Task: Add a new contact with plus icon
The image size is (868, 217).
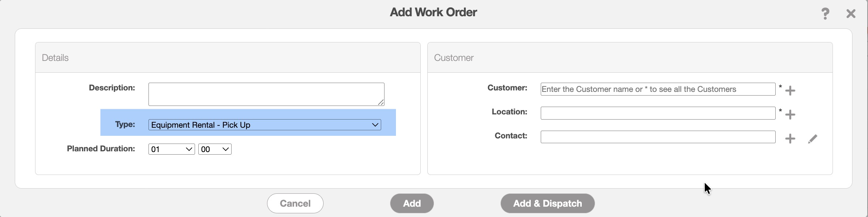Action: click(790, 139)
